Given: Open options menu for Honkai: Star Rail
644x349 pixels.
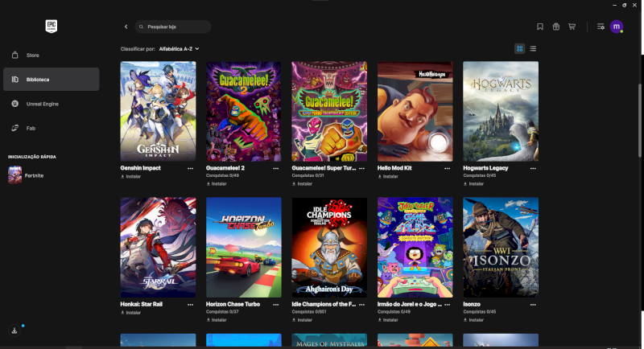Looking at the screenshot, I should [x=190, y=305].
